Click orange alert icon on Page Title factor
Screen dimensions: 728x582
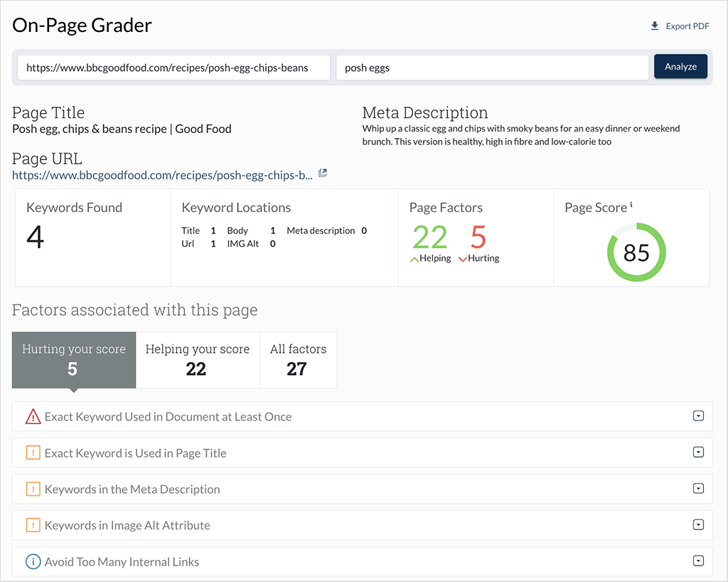[31, 453]
